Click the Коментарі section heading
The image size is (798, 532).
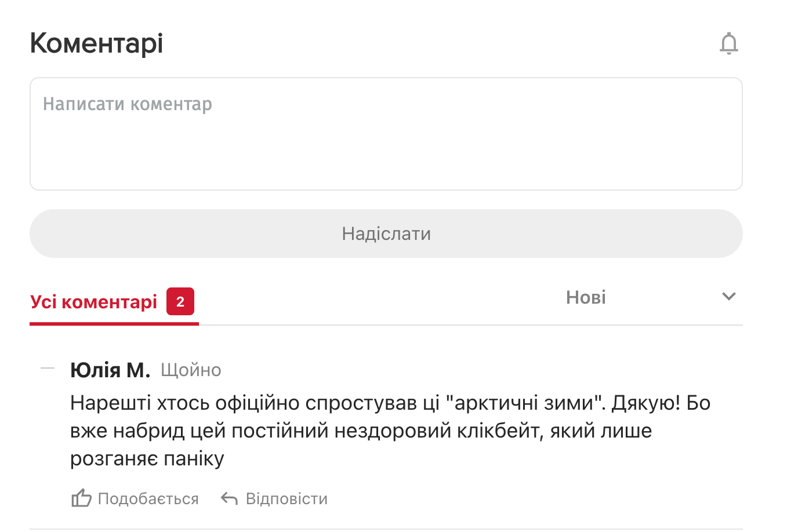(x=96, y=43)
